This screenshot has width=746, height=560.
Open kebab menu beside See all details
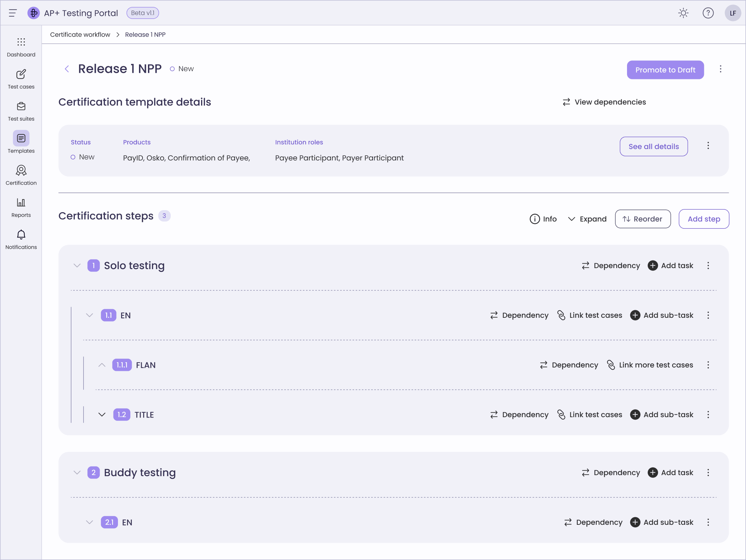point(708,146)
